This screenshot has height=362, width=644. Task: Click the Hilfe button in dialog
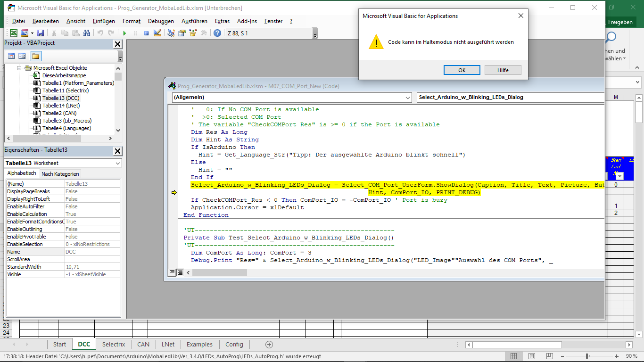click(x=503, y=70)
